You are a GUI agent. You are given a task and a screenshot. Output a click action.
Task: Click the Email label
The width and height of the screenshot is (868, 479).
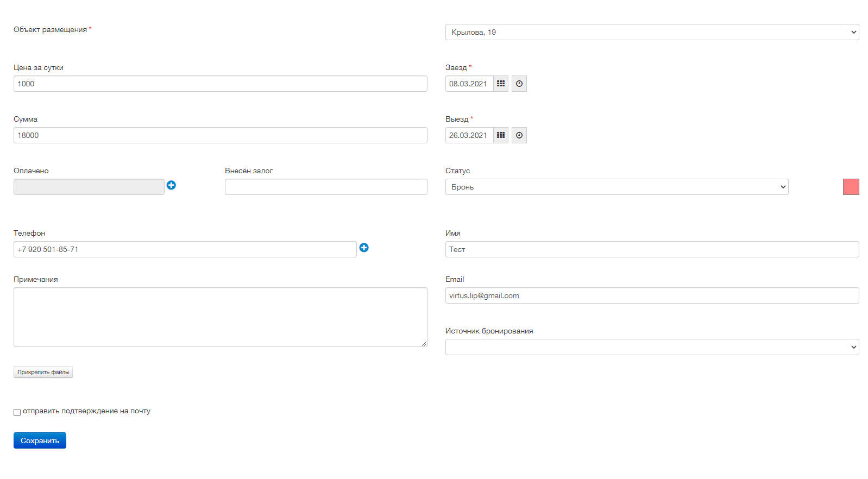pyautogui.click(x=455, y=280)
